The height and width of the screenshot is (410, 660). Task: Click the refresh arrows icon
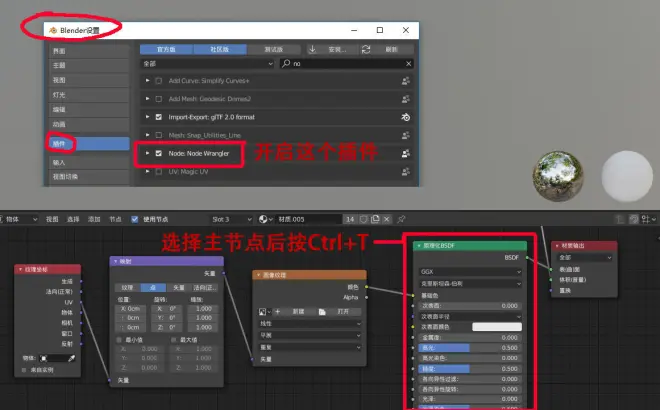pyautogui.click(x=366, y=49)
